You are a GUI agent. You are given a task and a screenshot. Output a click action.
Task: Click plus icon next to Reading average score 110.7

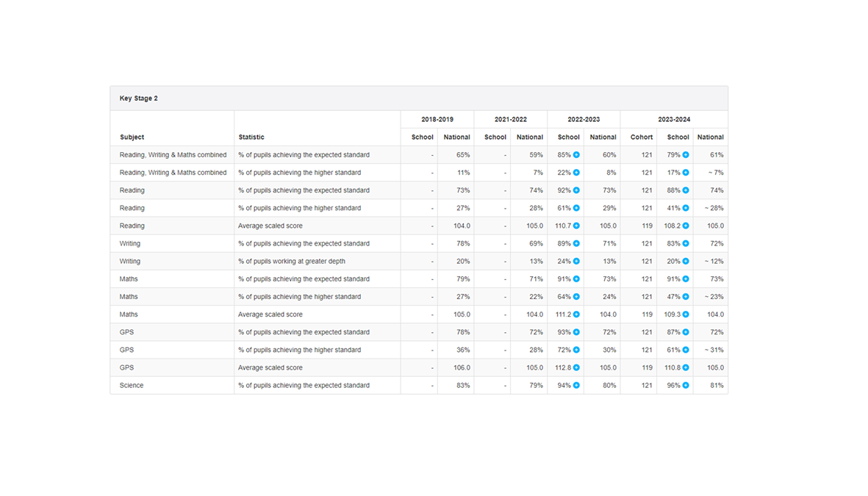(x=576, y=226)
